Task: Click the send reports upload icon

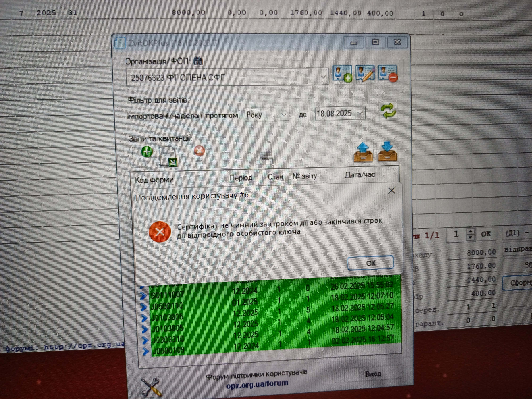Action: tap(363, 152)
